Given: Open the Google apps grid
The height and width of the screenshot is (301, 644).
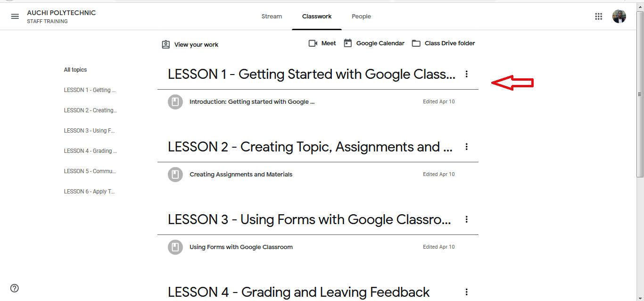Looking at the screenshot, I should point(599,17).
